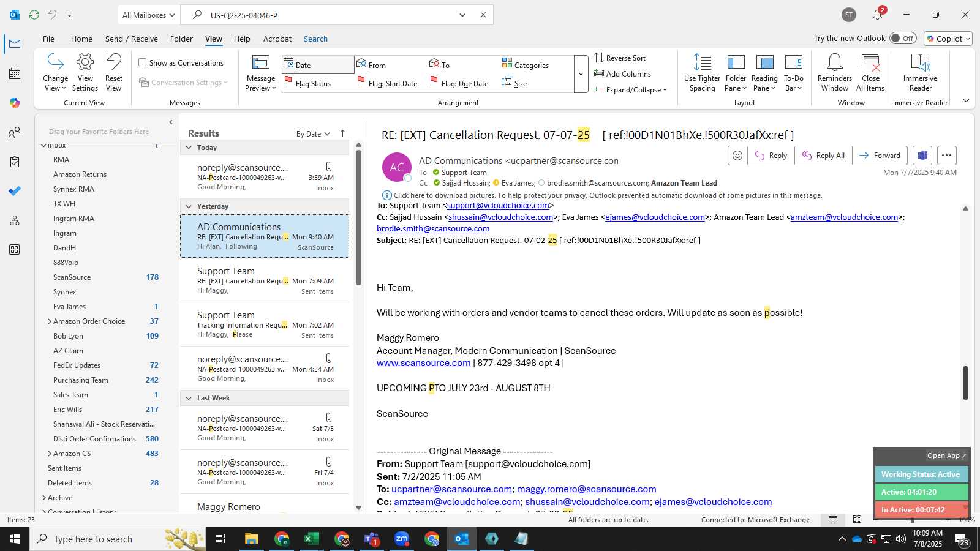
Task: Open All Mailboxes scope dropdown
Action: click(148, 15)
